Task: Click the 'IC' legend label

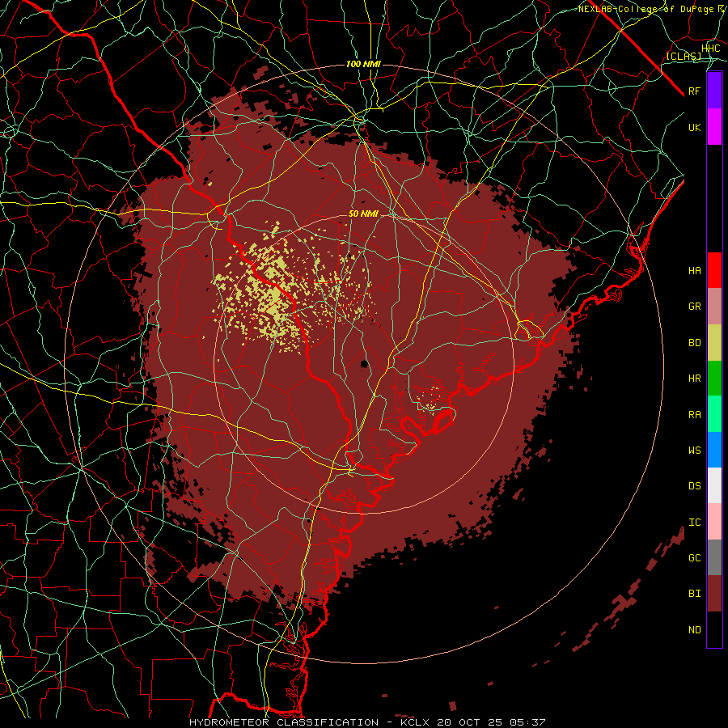Action: click(694, 523)
